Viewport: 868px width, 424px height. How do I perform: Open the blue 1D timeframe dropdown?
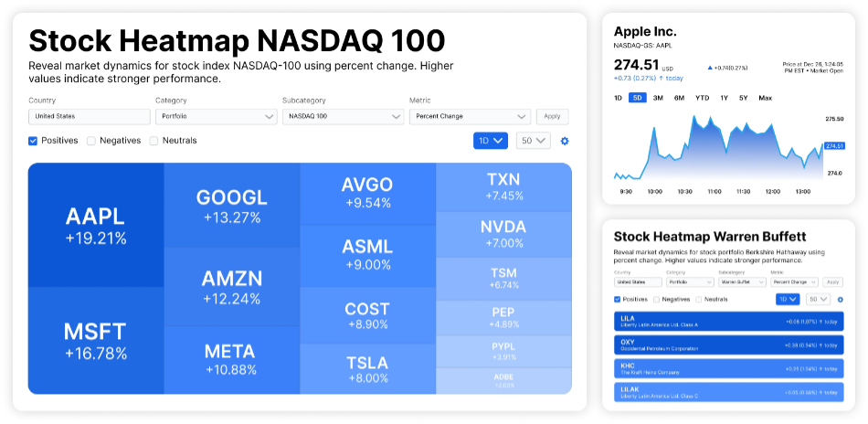point(490,141)
